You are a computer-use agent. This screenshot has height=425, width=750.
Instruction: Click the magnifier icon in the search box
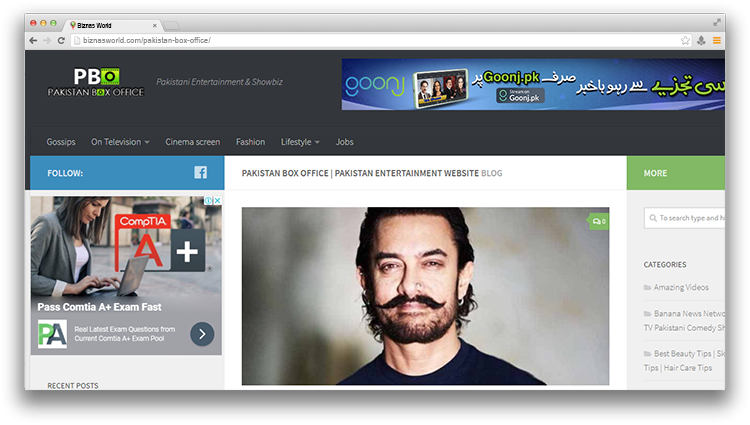pyautogui.click(x=652, y=218)
